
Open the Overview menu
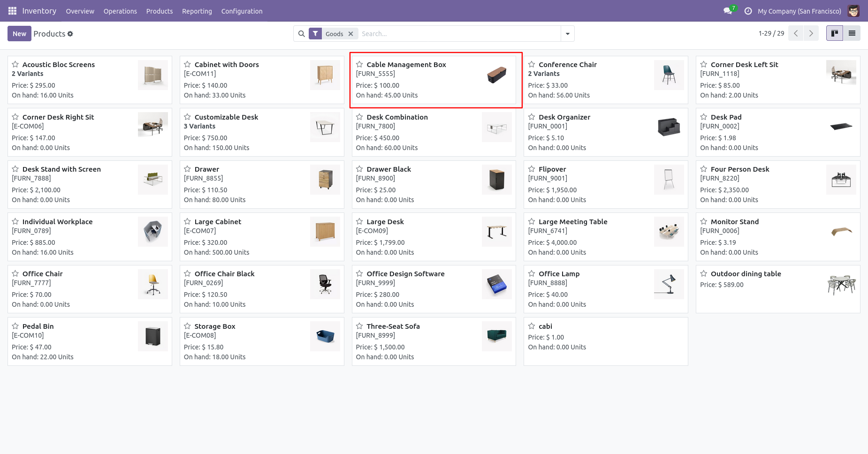(80, 11)
